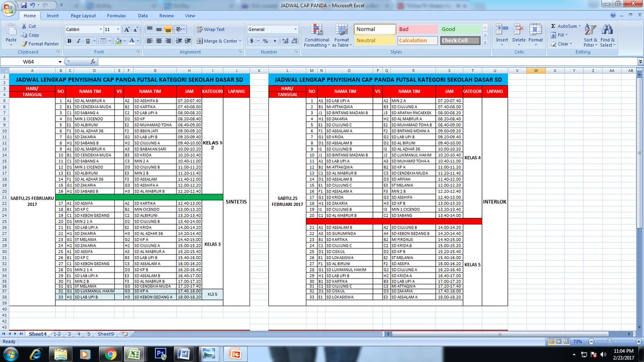This screenshot has width=644, height=362.
Task: Expand the cell Styles gallery
Action: [485, 43]
